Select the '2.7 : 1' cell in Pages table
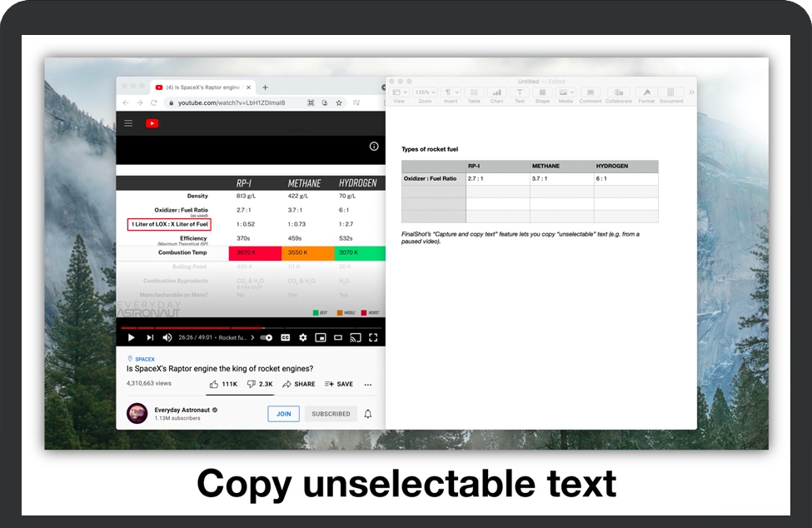 (x=498, y=178)
